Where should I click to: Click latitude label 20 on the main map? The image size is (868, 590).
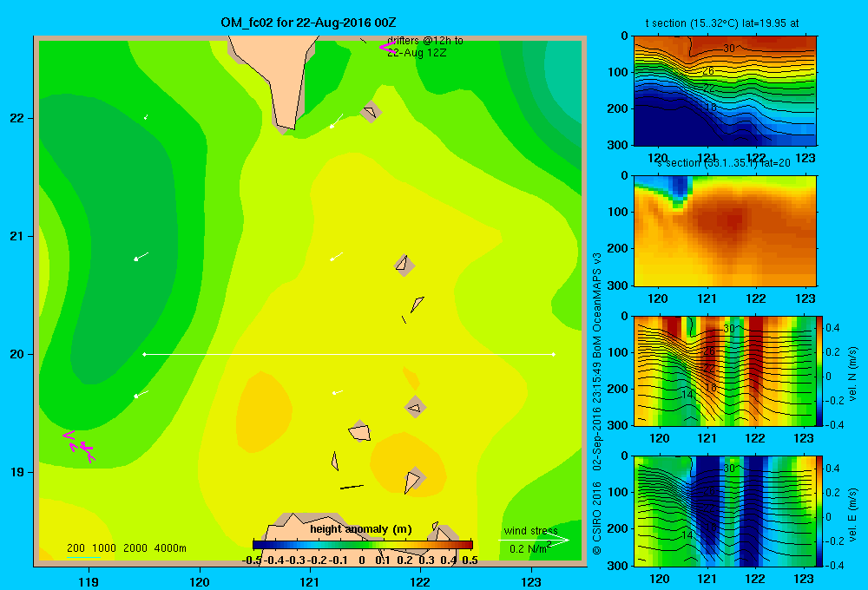pos(17,354)
